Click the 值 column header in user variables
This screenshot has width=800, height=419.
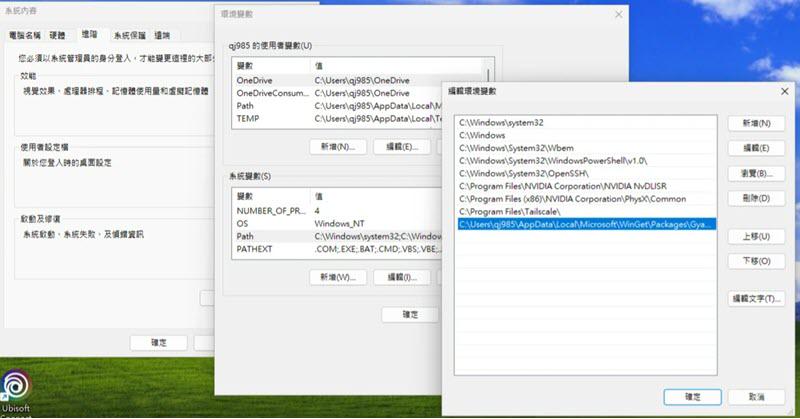point(396,66)
